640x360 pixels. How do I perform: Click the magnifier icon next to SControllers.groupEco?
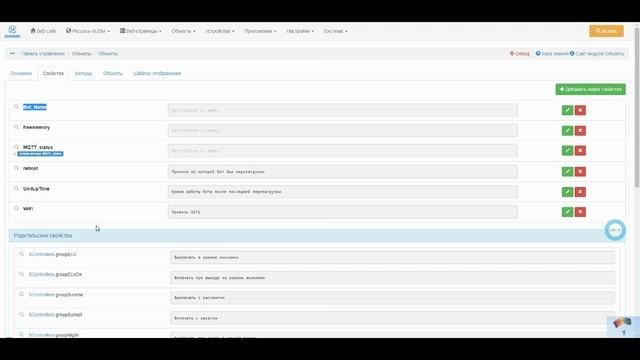(22, 254)
